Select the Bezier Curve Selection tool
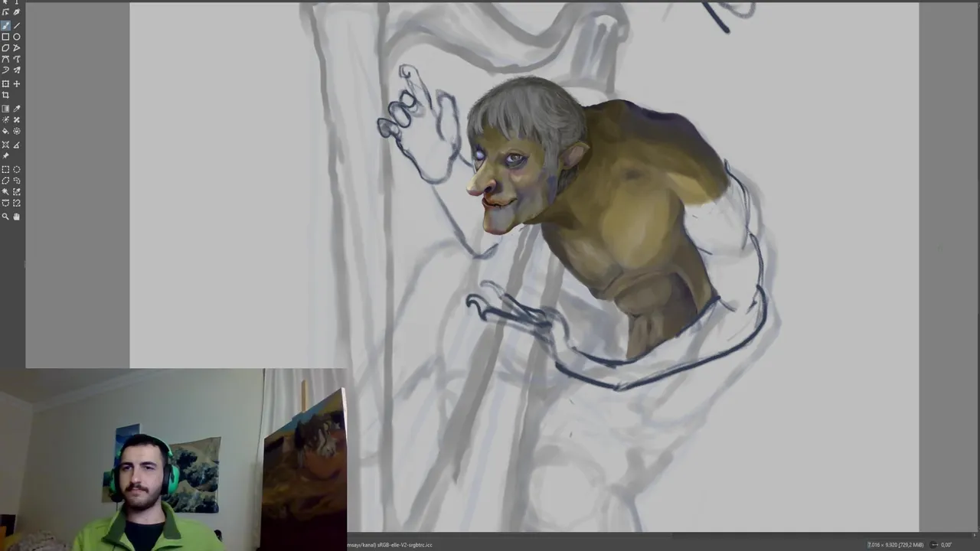The width and height of the screenshot is (980, 551). coord(5,203)
